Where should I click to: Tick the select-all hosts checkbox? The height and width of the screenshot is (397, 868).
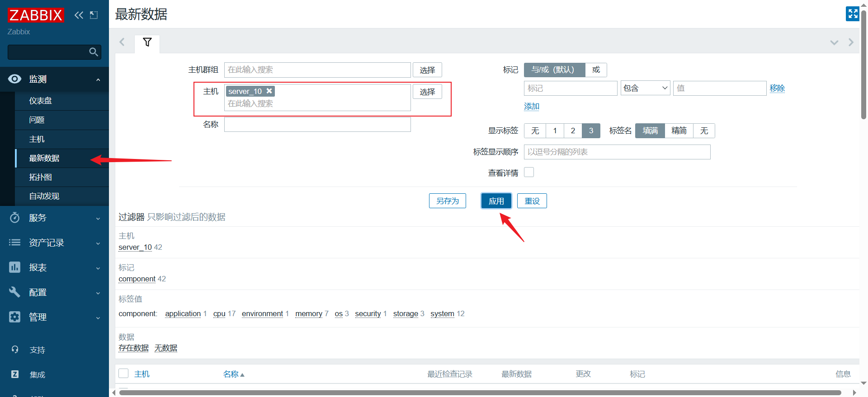[x=123, y=374]
